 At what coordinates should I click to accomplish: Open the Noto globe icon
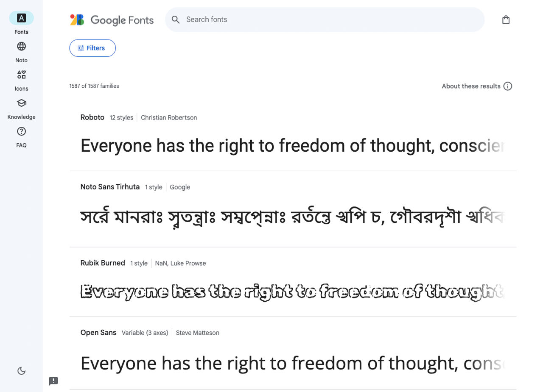21,47
